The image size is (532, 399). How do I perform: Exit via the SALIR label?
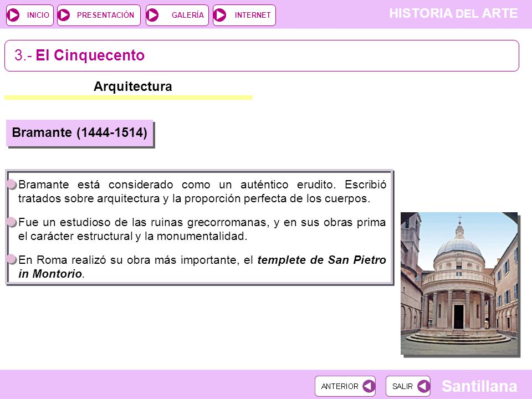(402, 386)
